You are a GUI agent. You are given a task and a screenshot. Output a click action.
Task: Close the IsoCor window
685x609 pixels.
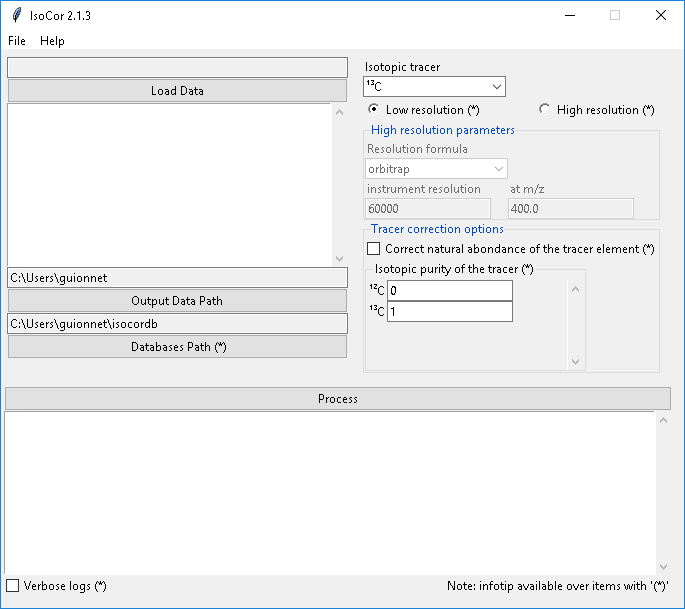pyautogui.click(x=661, y=15)
